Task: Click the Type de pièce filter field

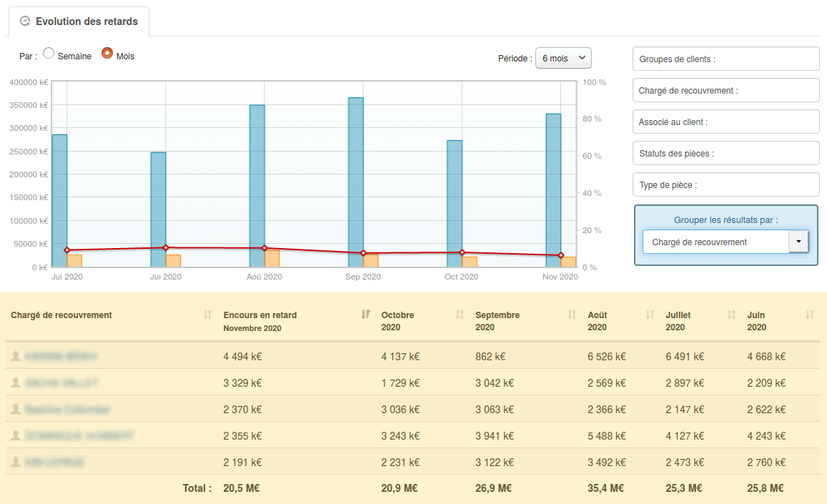Action: (726, 185)
